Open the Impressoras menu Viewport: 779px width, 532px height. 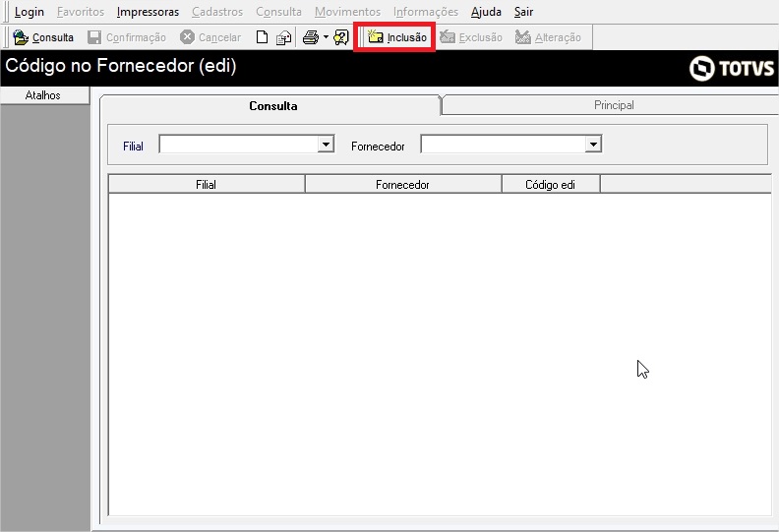click(x=149, y=12)
